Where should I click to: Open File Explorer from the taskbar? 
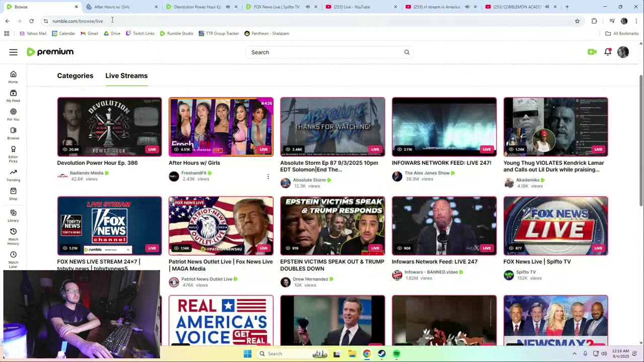pos(352,354)
